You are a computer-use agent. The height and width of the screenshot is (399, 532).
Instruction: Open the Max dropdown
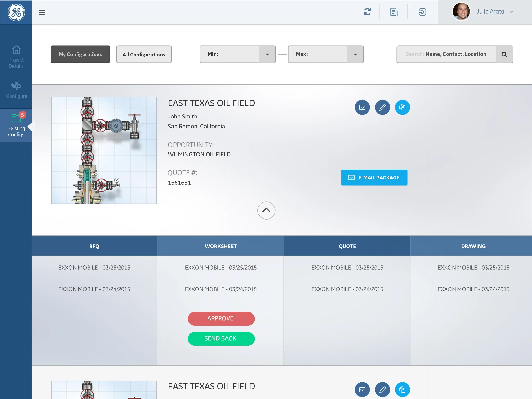pyautogui.click(x=355, y=54)
